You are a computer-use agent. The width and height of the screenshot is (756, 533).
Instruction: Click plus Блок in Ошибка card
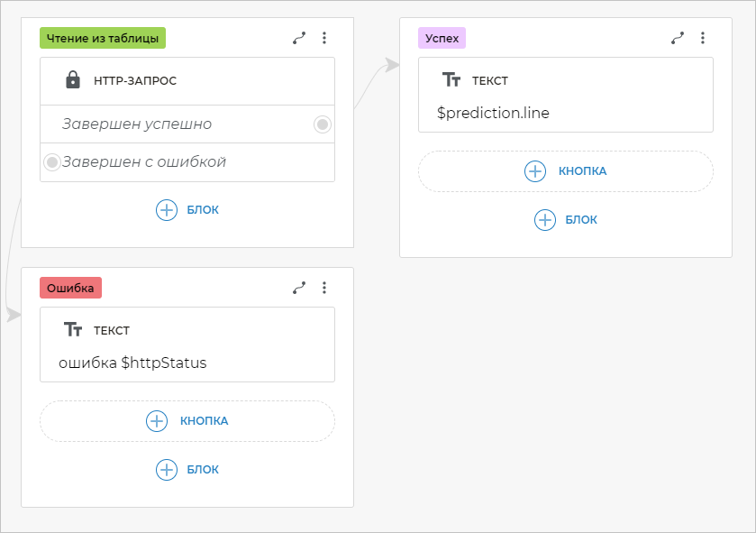pyautogui.click(x=187, y=470)
